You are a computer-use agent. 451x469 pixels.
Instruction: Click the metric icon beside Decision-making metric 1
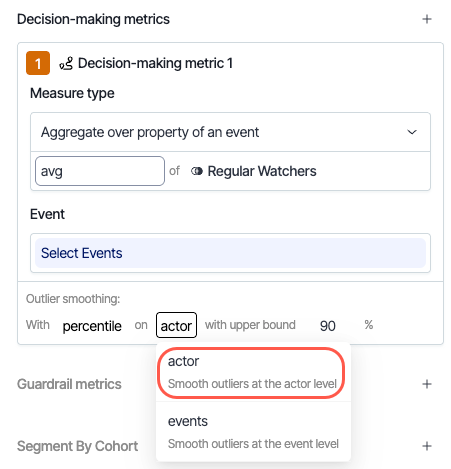tap(66, 63)
